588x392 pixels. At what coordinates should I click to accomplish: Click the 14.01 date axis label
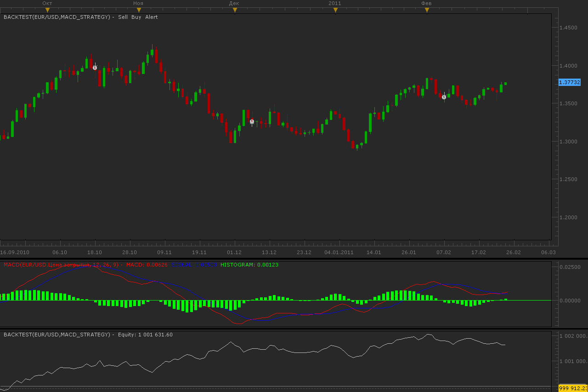[x=374, y=252]
